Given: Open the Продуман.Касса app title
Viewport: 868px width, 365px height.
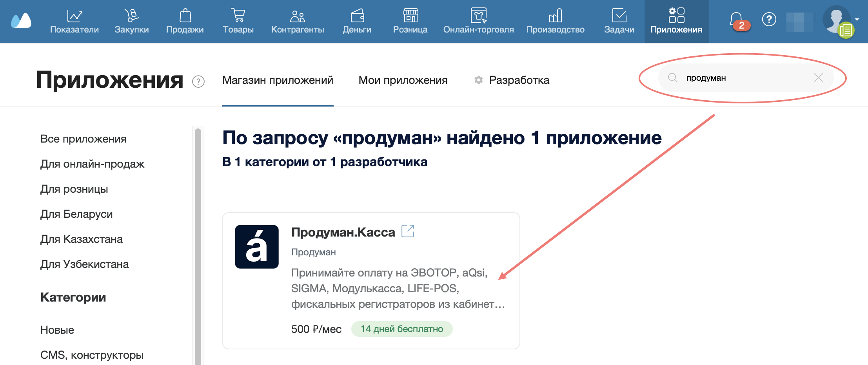Looking at the screenshot, I should [343, 232].
